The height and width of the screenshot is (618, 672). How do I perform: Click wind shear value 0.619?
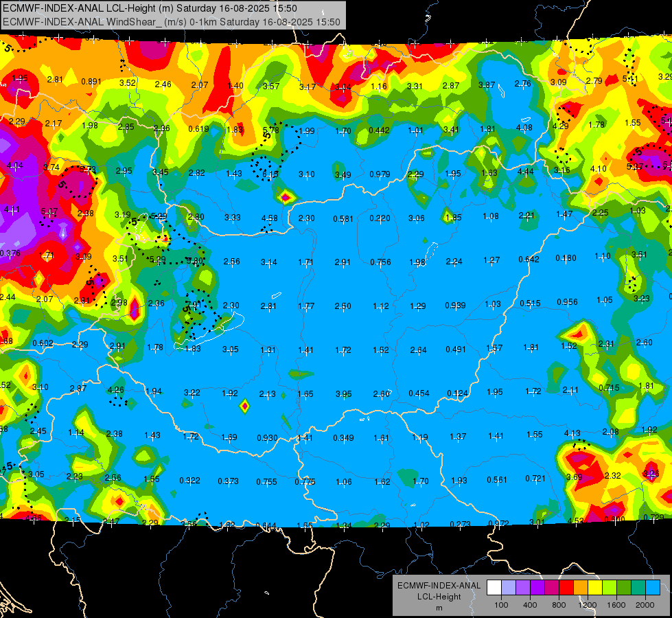[199, 128]
